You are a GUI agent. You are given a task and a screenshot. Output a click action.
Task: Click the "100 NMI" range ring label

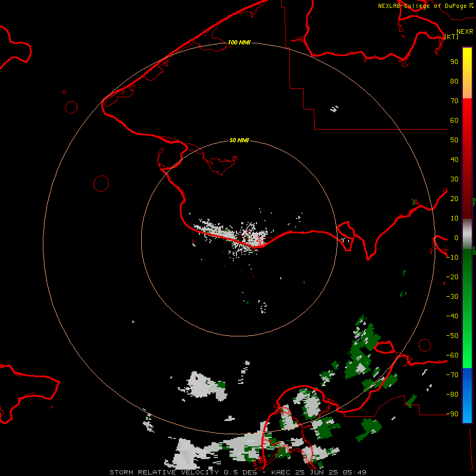point(239,42)
